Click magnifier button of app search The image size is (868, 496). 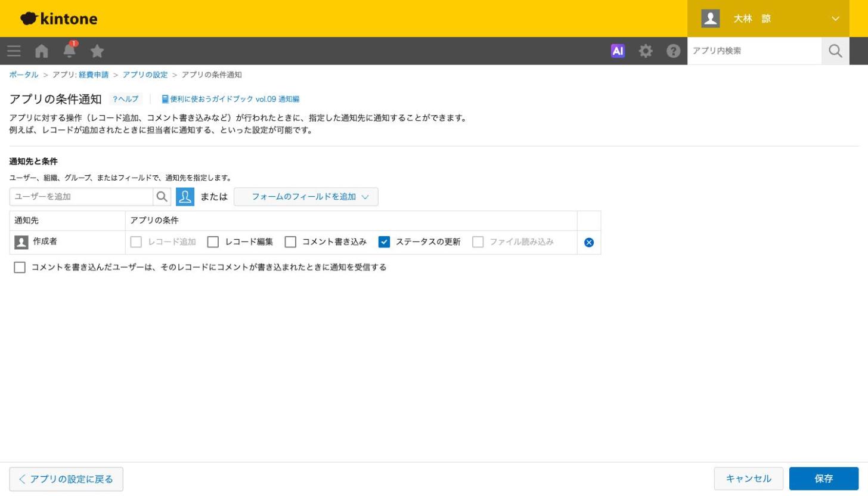point(835,51)
